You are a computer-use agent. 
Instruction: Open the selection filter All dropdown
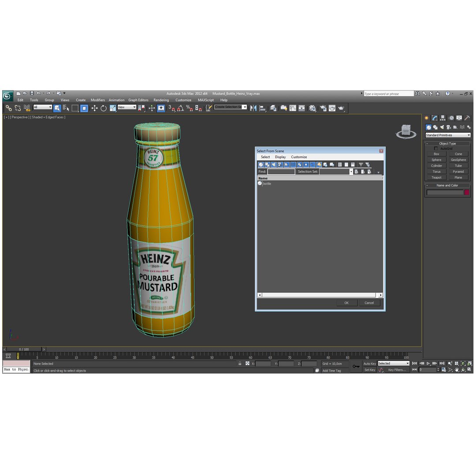click(42, 107)
